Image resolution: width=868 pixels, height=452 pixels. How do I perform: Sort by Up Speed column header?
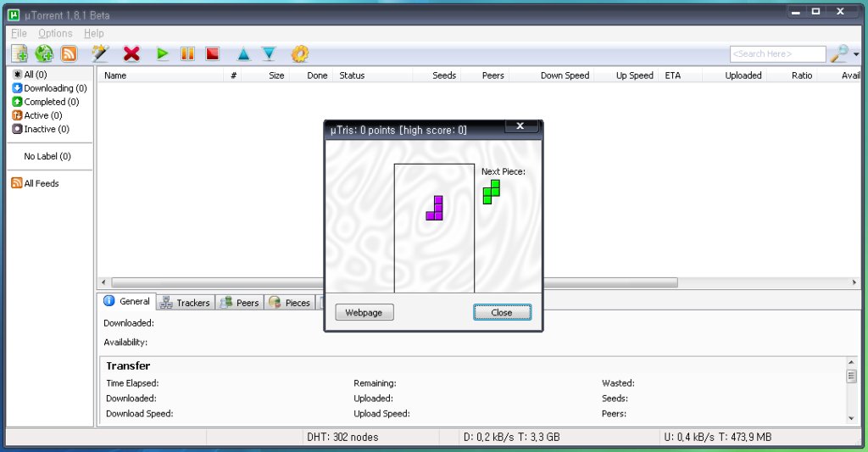pyautogui.click(x=626, y=75)
